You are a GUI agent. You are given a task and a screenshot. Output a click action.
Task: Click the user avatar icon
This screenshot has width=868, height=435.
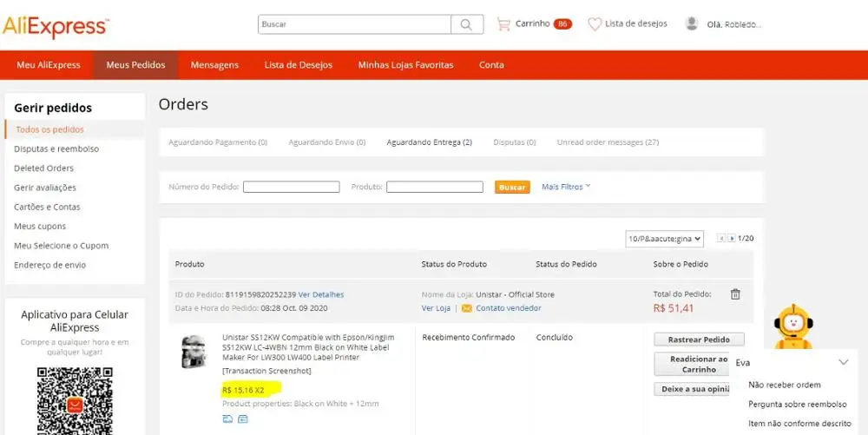click(x=692, y=23)
